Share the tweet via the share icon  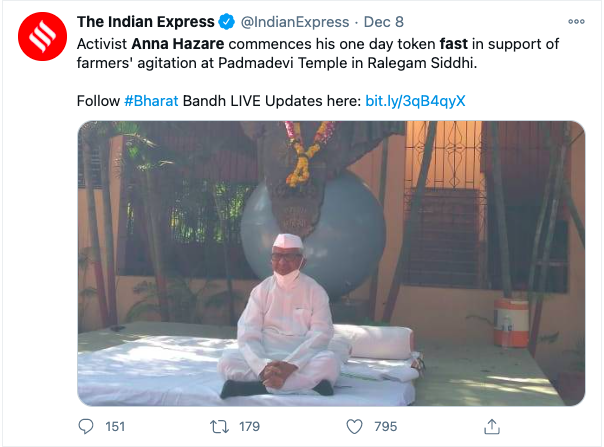point(491,426)
